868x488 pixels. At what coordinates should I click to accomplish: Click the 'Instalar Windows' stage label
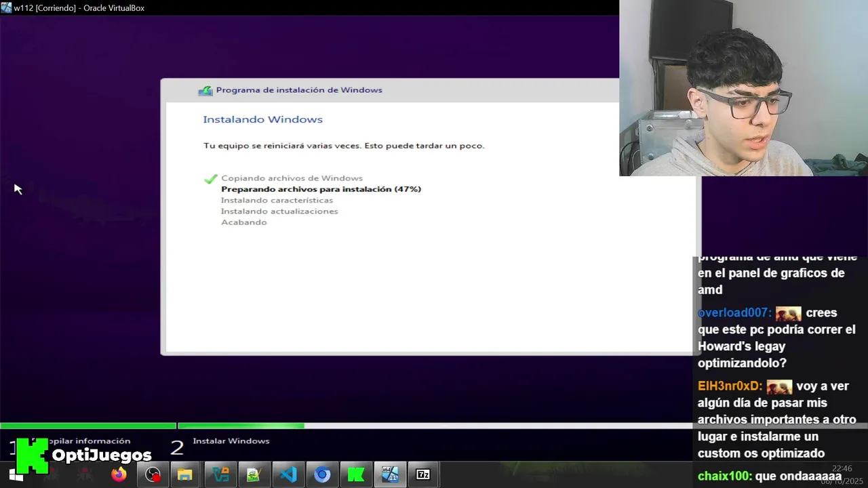tap(231, 441)
